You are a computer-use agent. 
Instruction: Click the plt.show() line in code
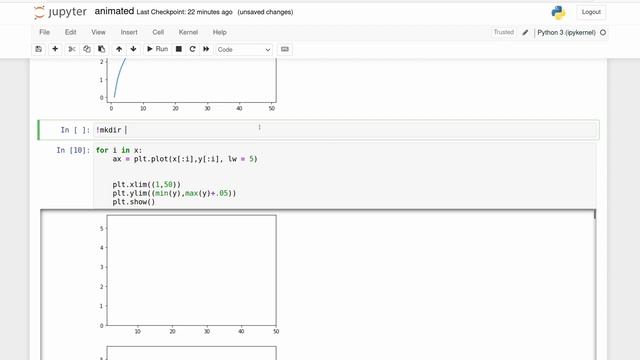click(x=134, y=202)
